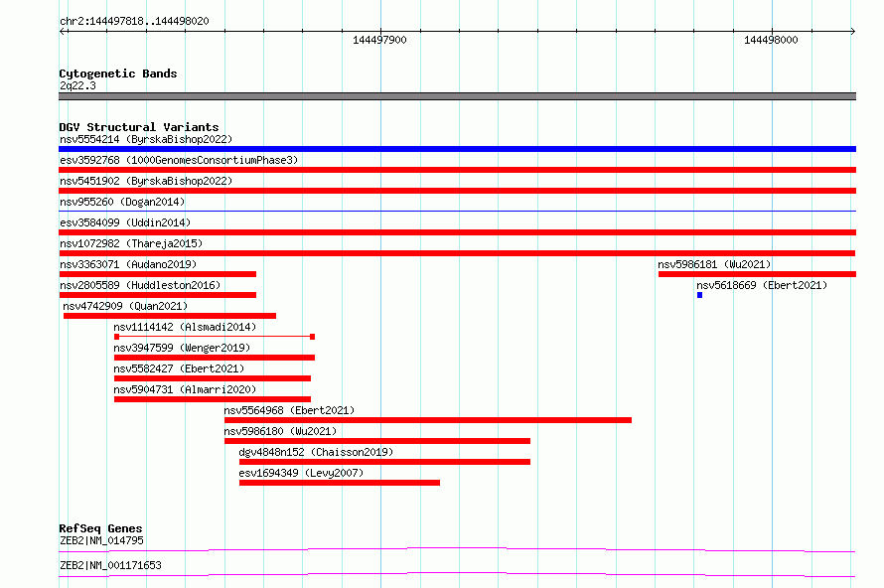Click the magenta ZEB2|NM_001171653 transcript line

(457, 574)
